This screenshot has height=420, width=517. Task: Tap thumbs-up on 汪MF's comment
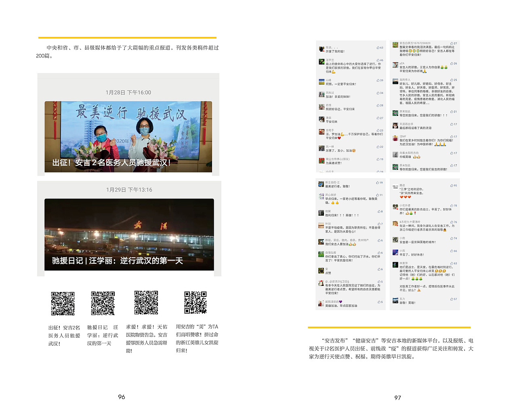tap(452, 136)
